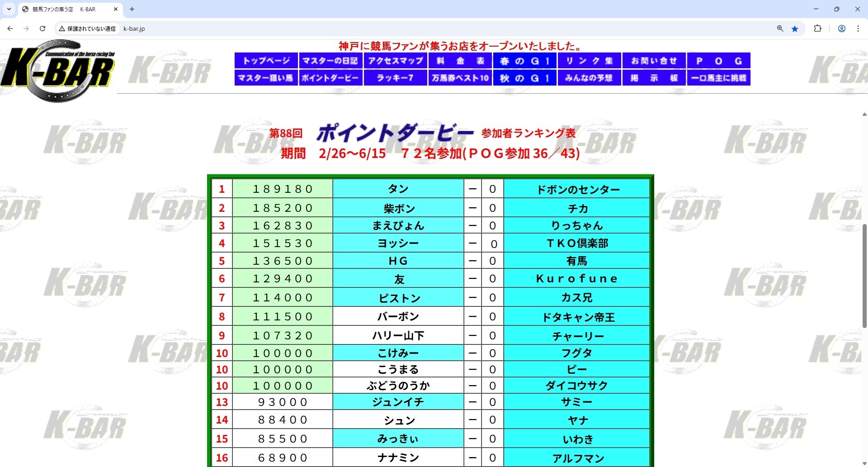Open お問い合せ navigation button
Screen dimensions: 868x467
(654, 61)
